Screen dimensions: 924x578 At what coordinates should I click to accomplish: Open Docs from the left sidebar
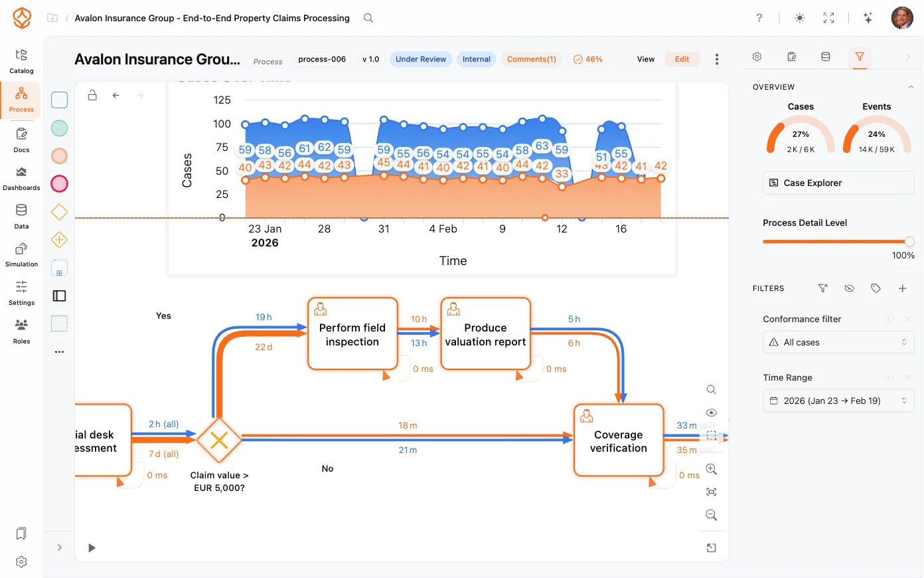coord(21,140)
